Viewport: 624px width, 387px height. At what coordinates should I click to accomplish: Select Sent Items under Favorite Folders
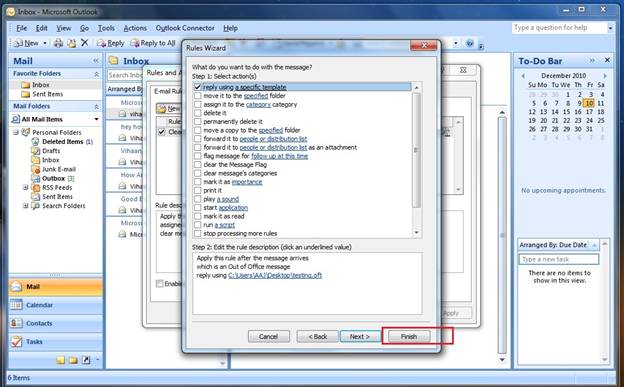(47, 94)
